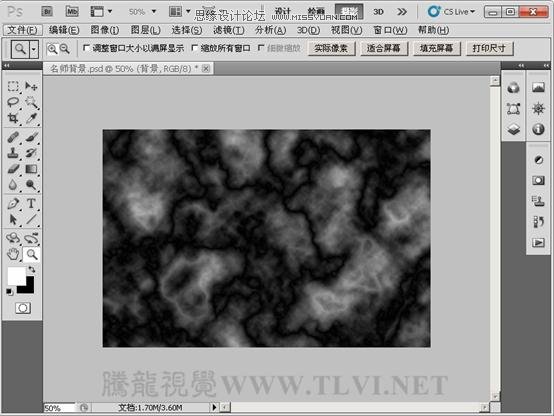Enable 调整窗口大小以满屏显示 checkbox
The height and width of the screenshot is (416, 554).
(86, 48)
